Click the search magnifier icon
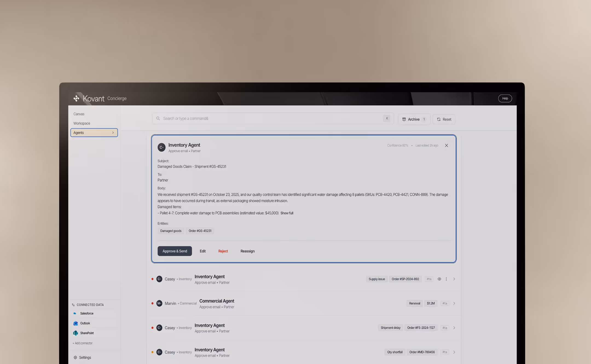Screen dimensions: 591x364 click(158, 119)
